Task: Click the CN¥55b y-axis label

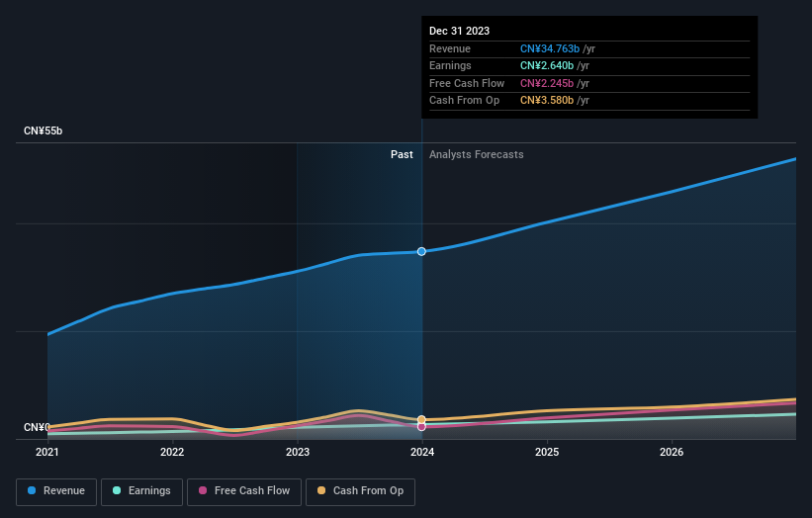Action: [43, 130]
